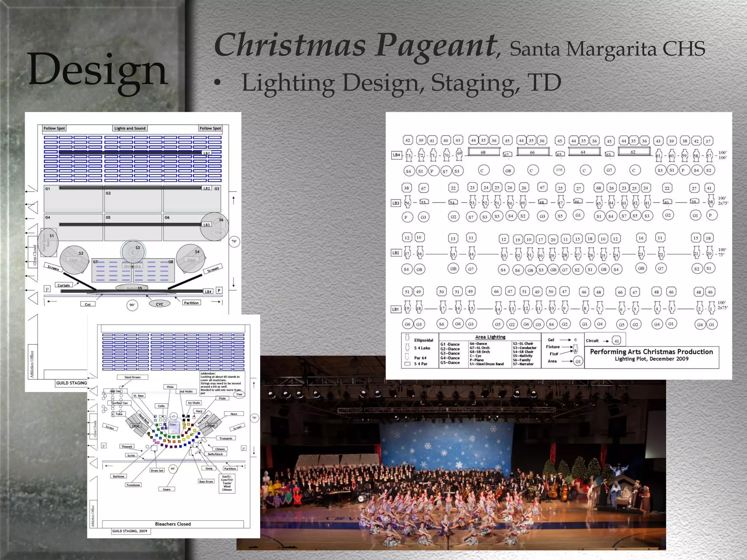Click the "Snare" label

tap(167, 489)
